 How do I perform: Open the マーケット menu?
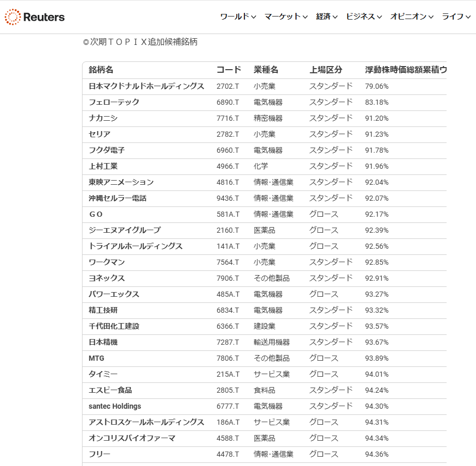286,17
